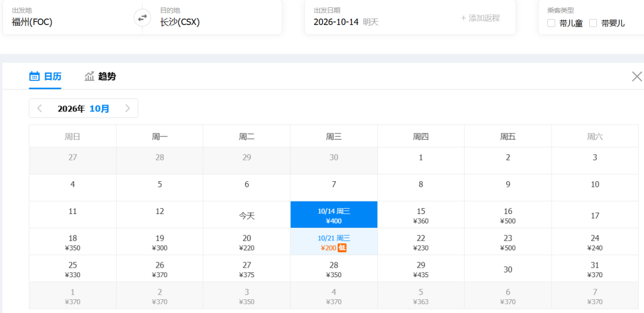Click 添加返程 to add return
Viewport: 644px width, 313px height.
pos(480,18)
